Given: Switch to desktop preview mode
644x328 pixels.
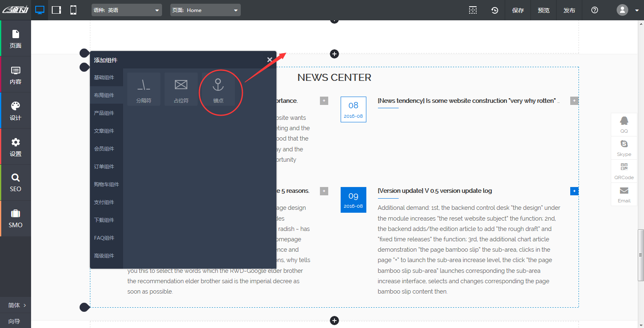Looking at the screenshot, I should (x=40, y=10).
